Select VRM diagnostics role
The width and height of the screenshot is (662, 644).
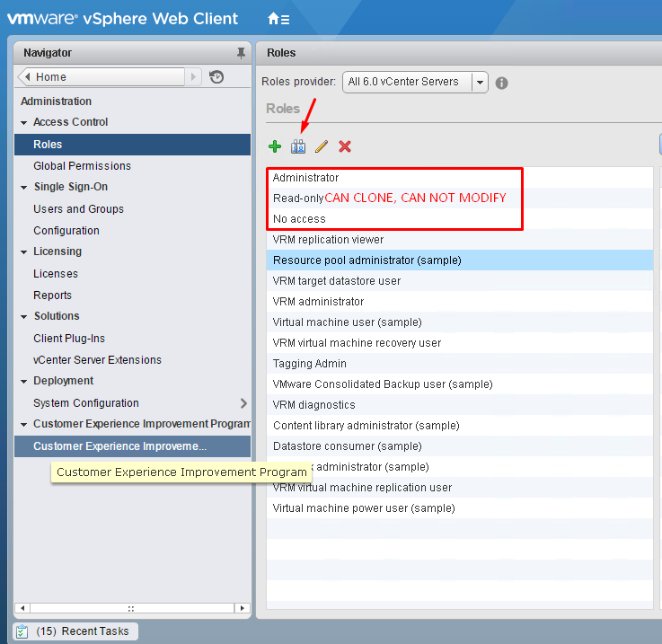coord(460,405)
